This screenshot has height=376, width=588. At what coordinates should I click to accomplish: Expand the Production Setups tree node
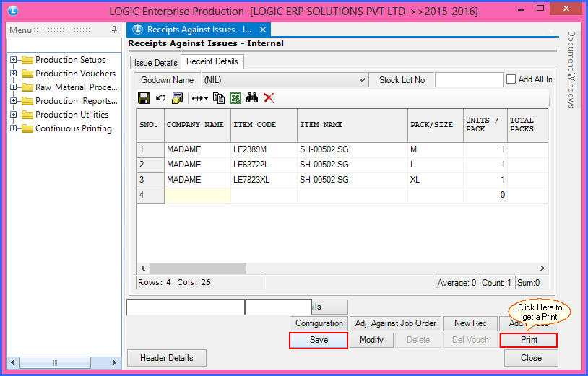pyautogui.click(x=13, y=60)
